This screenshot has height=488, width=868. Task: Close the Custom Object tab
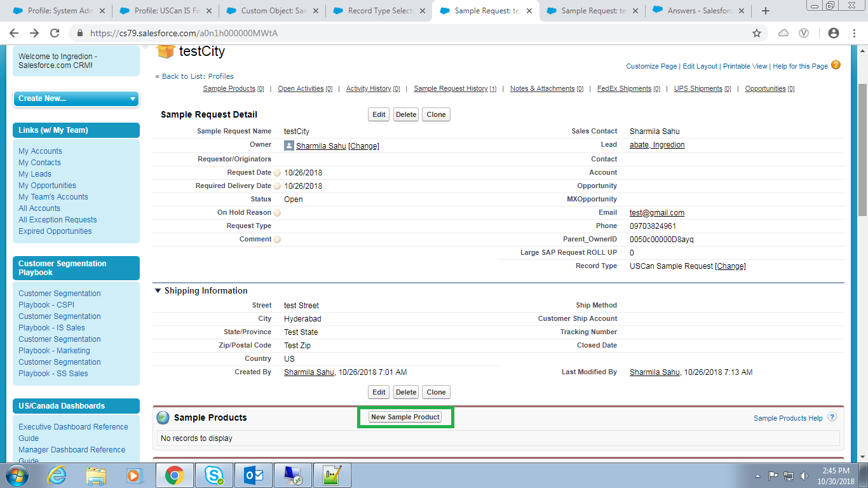pos(316,11)
